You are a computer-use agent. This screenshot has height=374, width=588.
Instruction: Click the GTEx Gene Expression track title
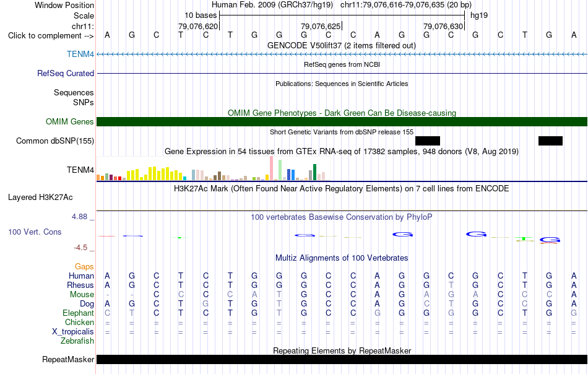[342, 151]
